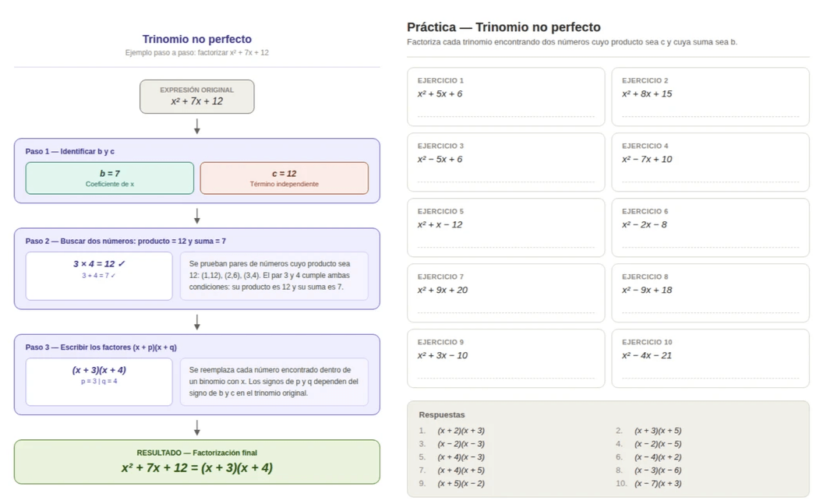The width and height of the screenshot is (816, 504).
Task: Select the Ejercicio 7 card
Action: [506, 293]
